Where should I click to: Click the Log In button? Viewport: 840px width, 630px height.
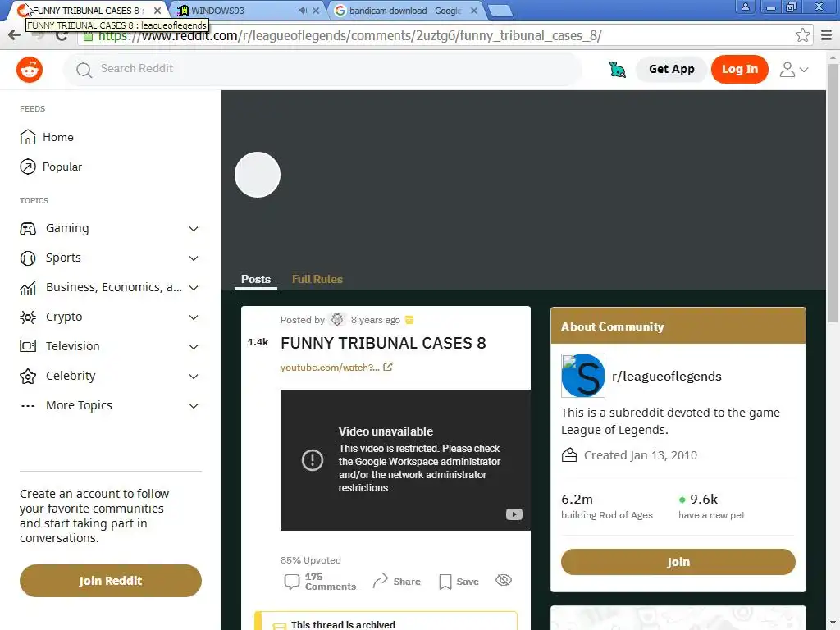[x=739, y=69]
